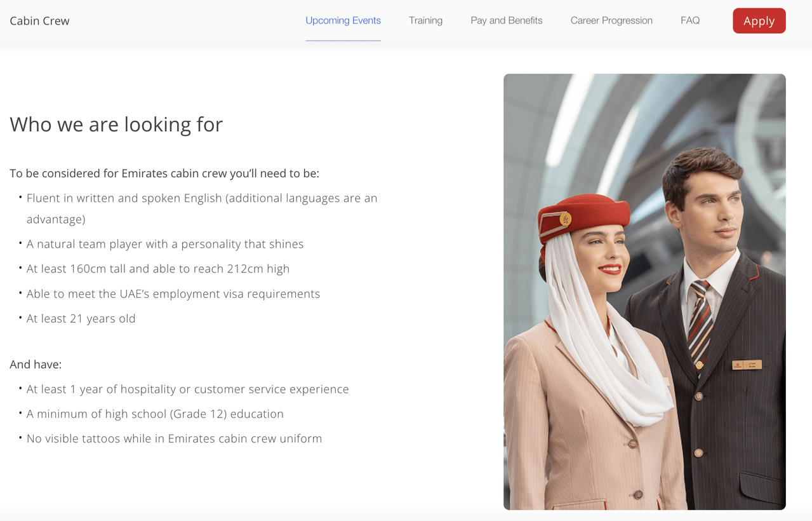Switch to Career Progression tab
The width and height of the screenshot is (812, 521).
click(611, 20)
